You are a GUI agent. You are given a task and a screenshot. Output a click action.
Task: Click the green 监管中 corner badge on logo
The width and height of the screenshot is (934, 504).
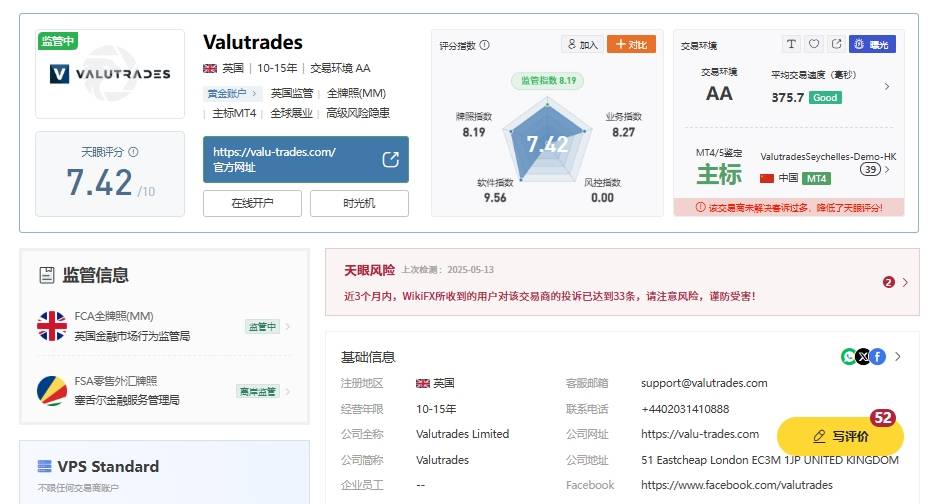coord(58,41)
